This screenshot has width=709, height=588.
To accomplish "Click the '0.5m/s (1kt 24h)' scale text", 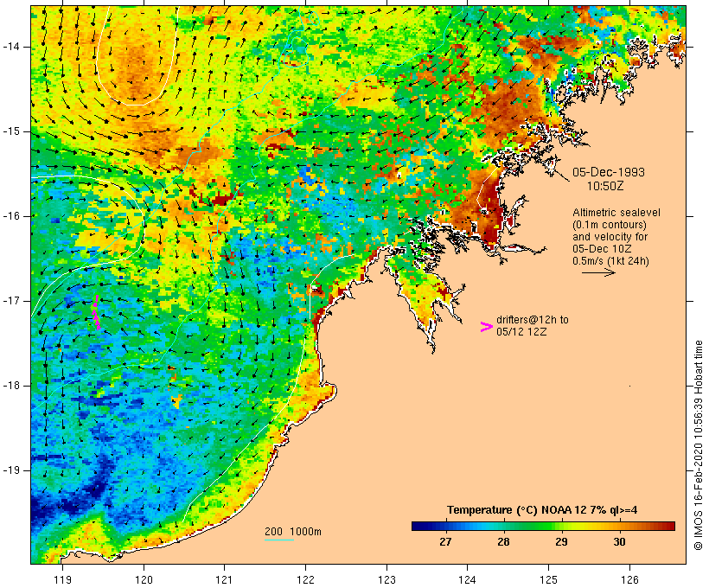I will click(x=610, y=261).
